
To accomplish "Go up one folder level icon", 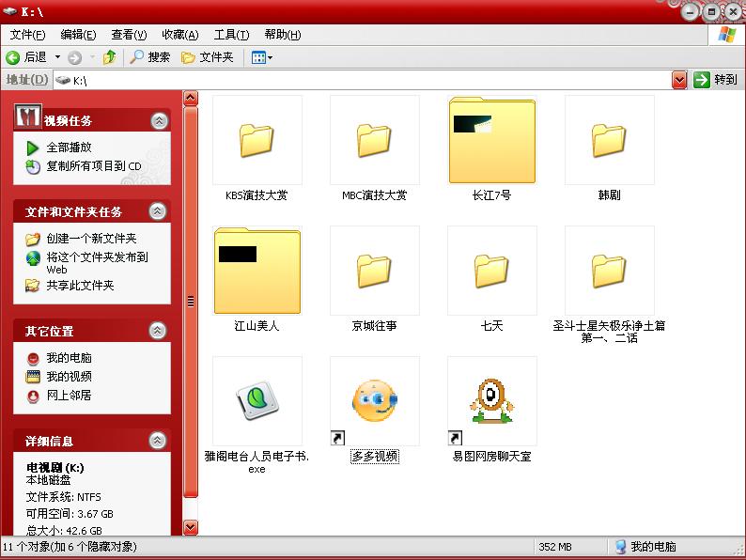I will click(110, 57).
